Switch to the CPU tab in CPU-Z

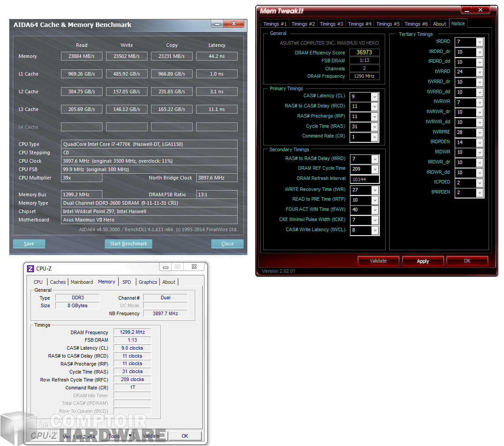[38, 282]
